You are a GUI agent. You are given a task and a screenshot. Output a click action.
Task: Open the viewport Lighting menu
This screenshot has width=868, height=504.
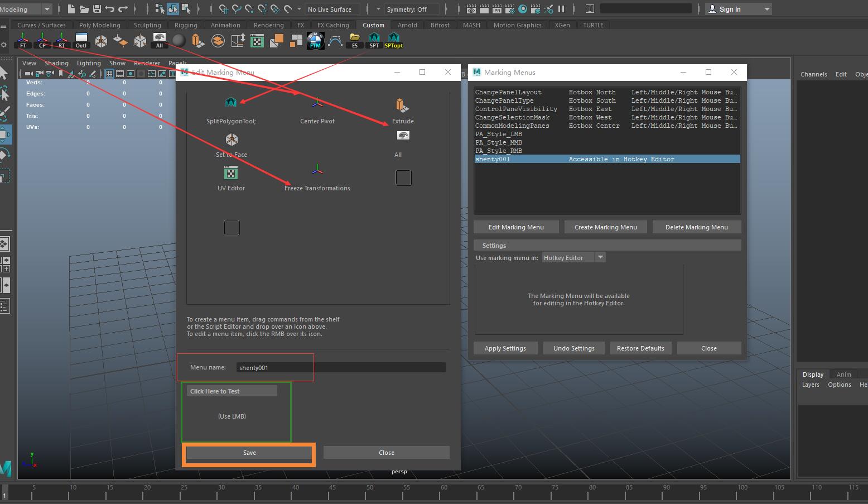(89, 63)
